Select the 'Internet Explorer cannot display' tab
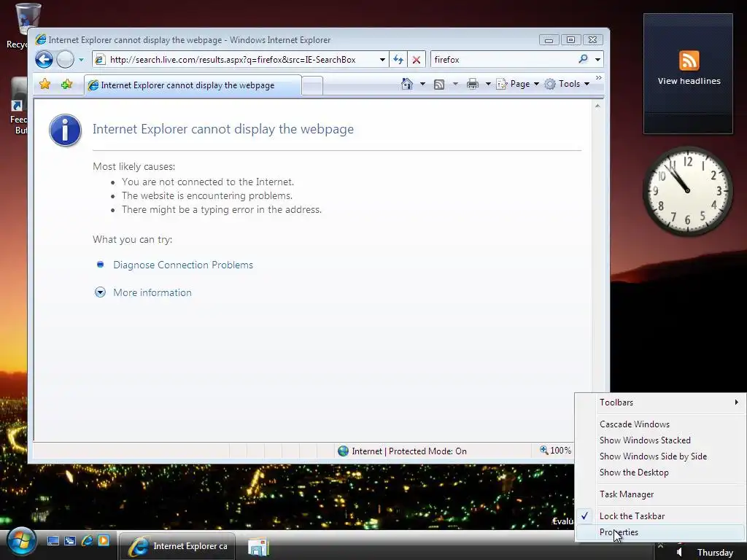 click(x=193, y=85)
